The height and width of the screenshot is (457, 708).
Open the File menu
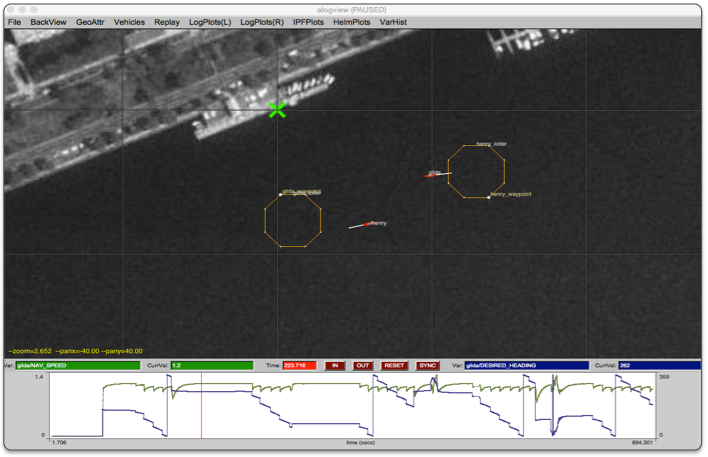14,21
